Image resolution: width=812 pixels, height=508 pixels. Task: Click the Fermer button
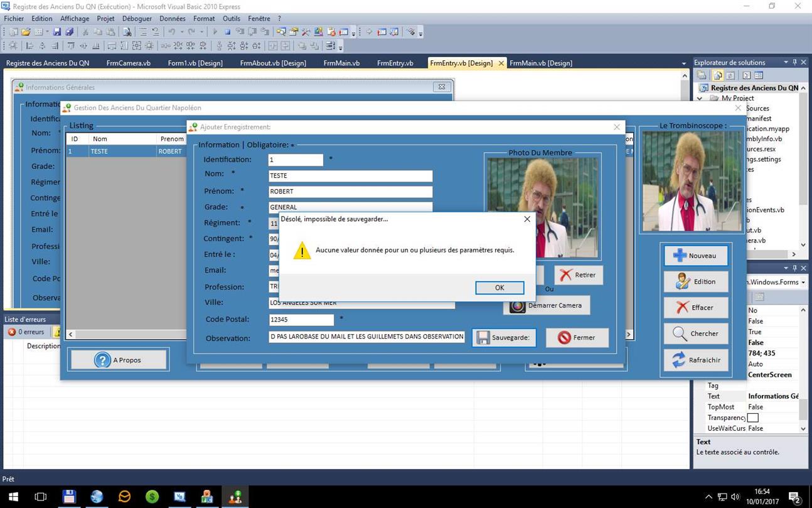click(x=577, y=337)
